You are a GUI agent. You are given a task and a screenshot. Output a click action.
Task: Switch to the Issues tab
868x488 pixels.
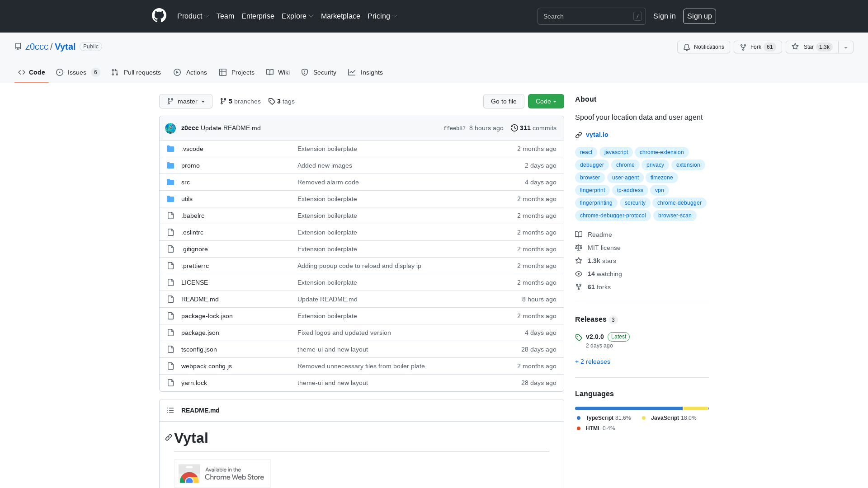77,72
